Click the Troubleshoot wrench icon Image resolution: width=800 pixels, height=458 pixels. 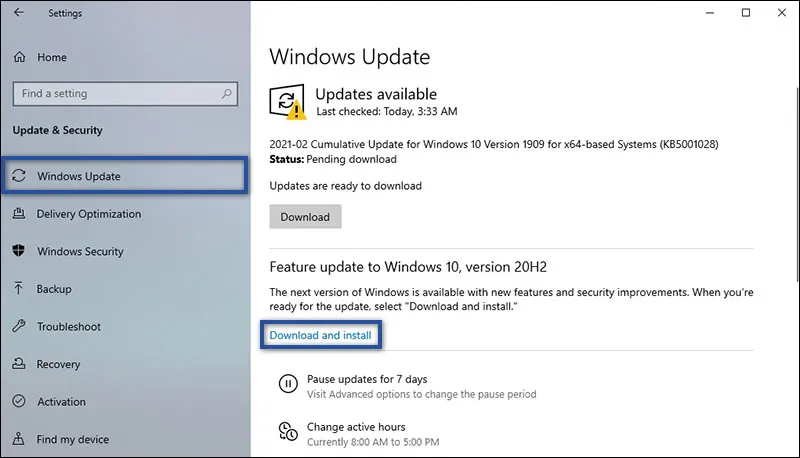coord(19,326)
